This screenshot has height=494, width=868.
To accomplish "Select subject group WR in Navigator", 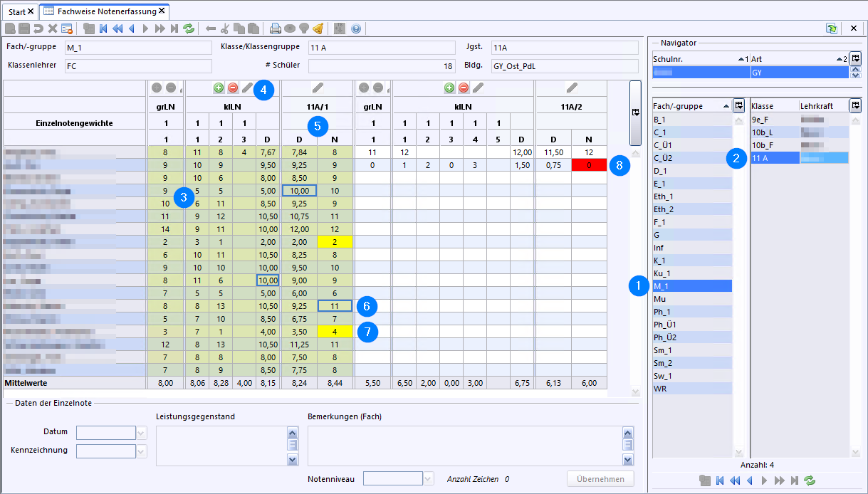I will tap(692, 389).
